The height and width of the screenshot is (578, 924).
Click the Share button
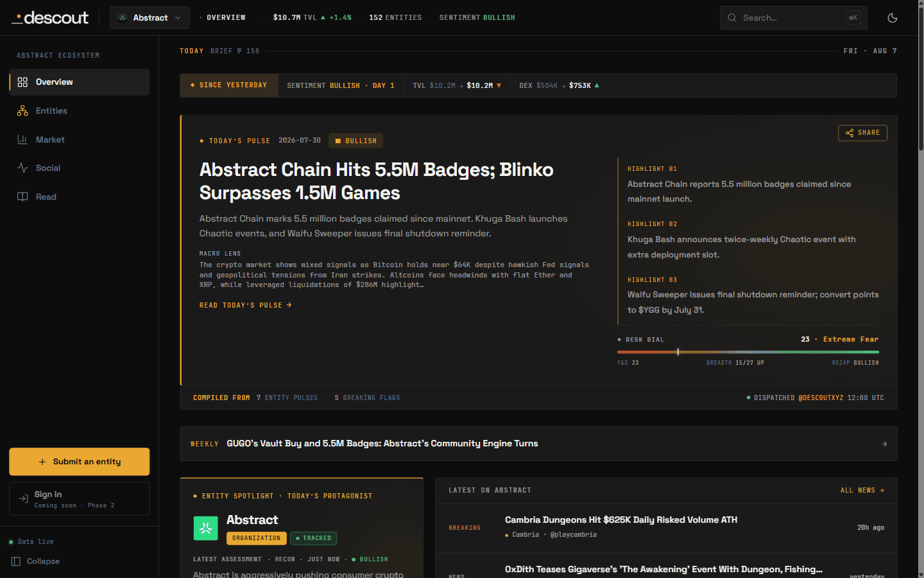[862, 133]
